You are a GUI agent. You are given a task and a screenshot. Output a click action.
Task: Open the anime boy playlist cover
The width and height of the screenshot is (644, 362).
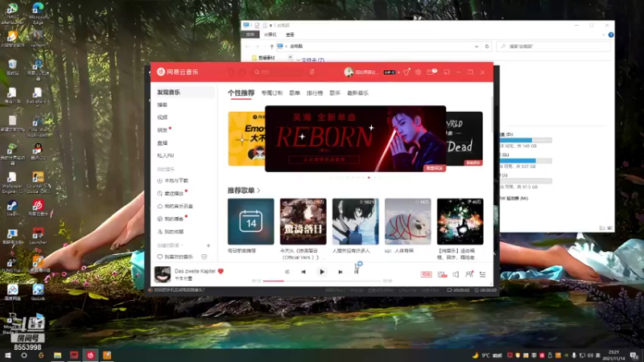point(355,222)
